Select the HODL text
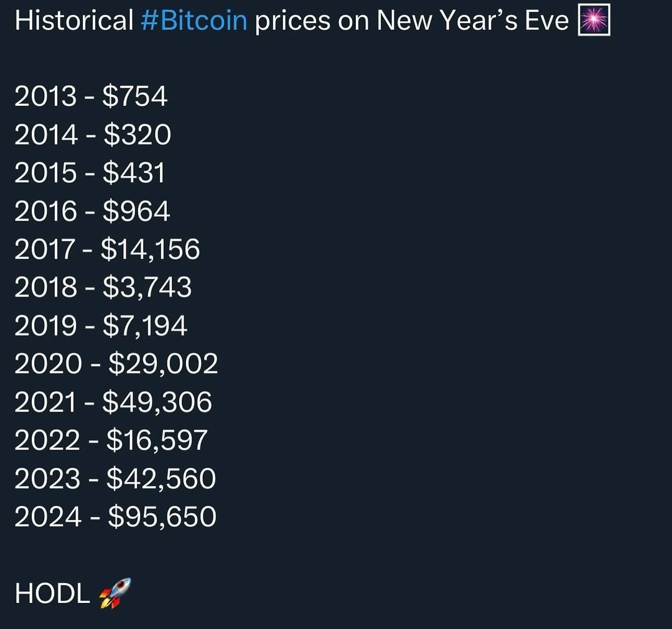This screenshot has width=672, height=629. [x=52, y=594]
